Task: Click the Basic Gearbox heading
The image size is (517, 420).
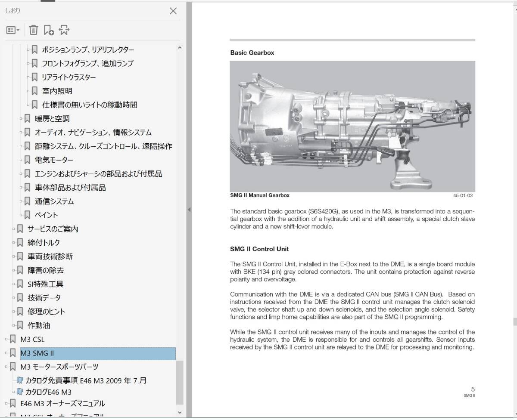Action: click(252, 52)
